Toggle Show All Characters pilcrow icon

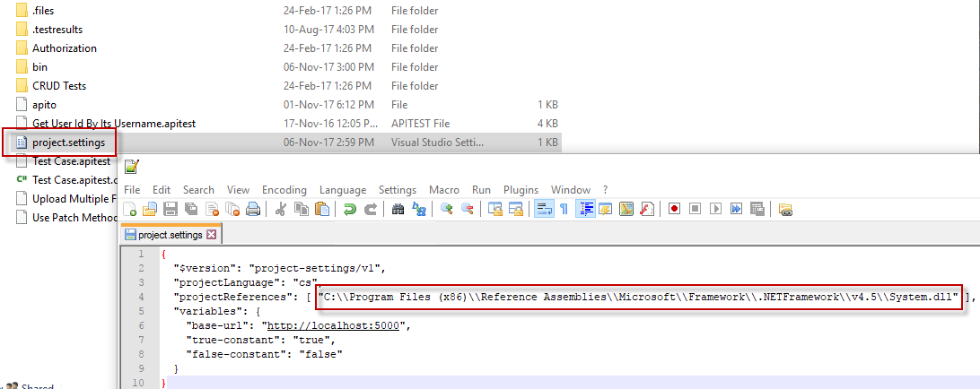[564, 209]
